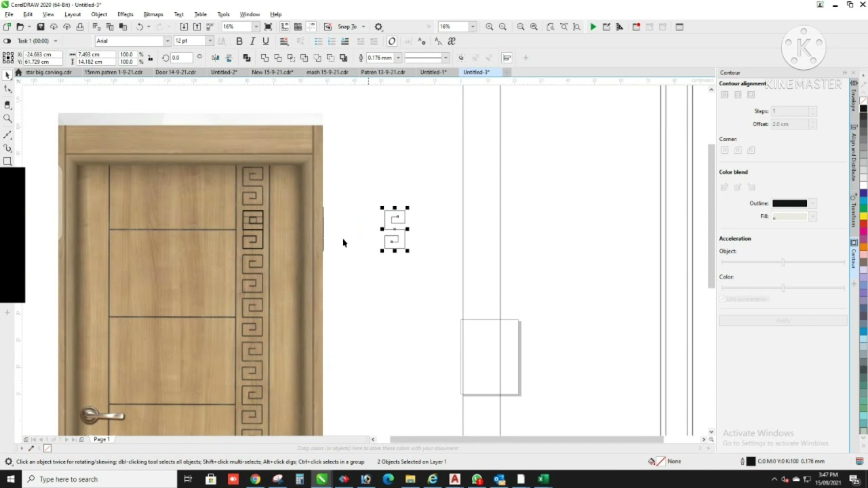Switch to the mash 15-9-21.cdr tab
Image resolution: width=868 pixels, height=488 pixels.
pyautogui.click(x=327, y=72)
